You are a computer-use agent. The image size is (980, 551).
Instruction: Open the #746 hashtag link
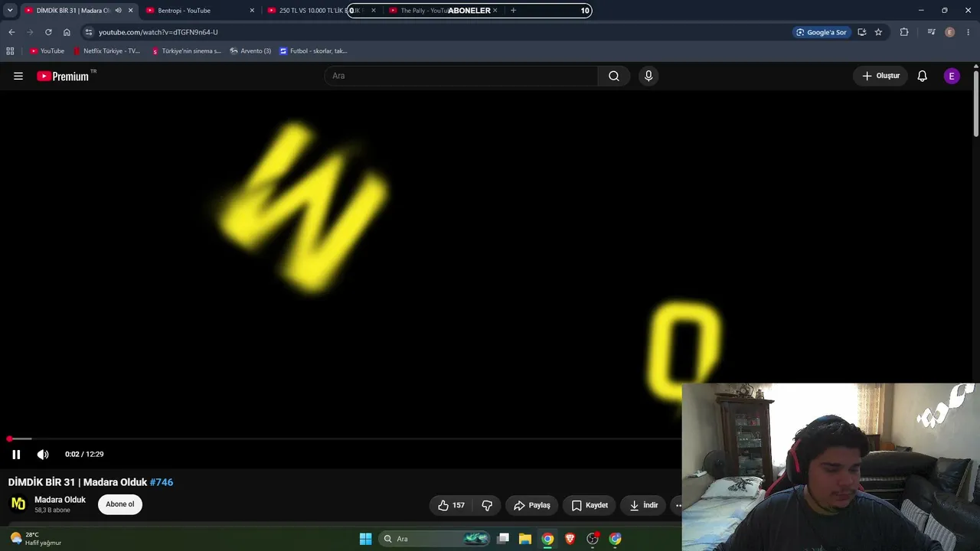click(x=162, y=482)
